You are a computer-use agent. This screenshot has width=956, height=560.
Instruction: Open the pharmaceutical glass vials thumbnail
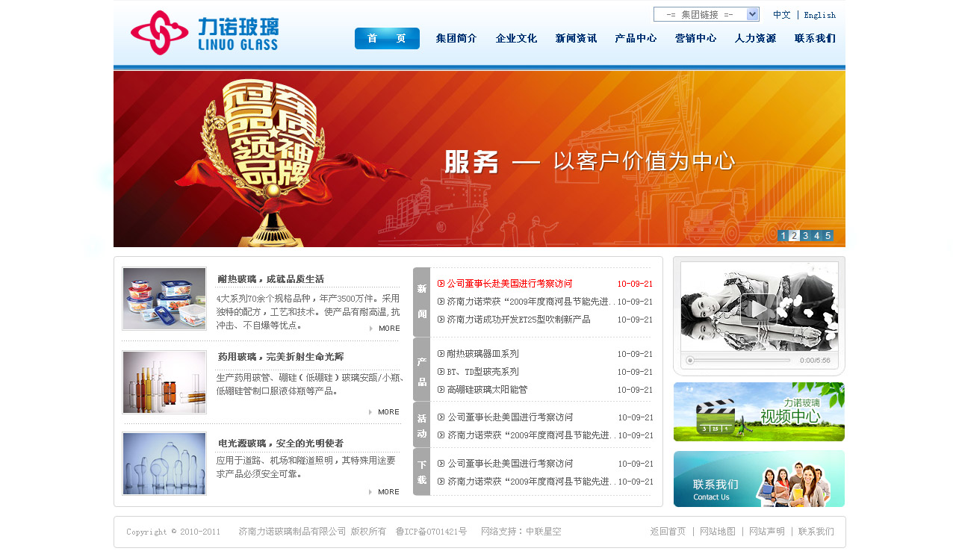pyautogui.click(x=164, y=382)
